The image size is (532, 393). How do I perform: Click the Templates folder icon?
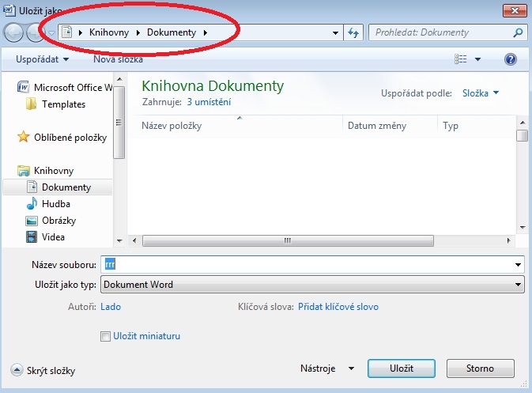click(x=31, y=104)
